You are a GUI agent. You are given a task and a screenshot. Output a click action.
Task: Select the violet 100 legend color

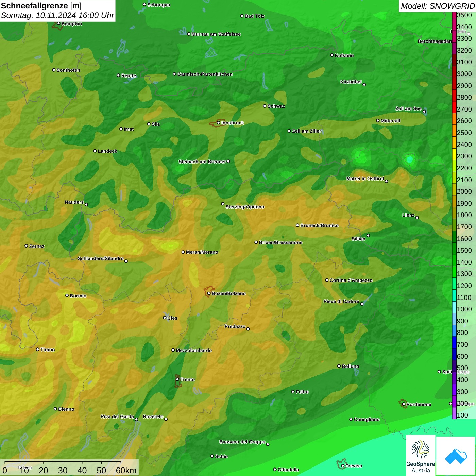(x=454, y=413)
